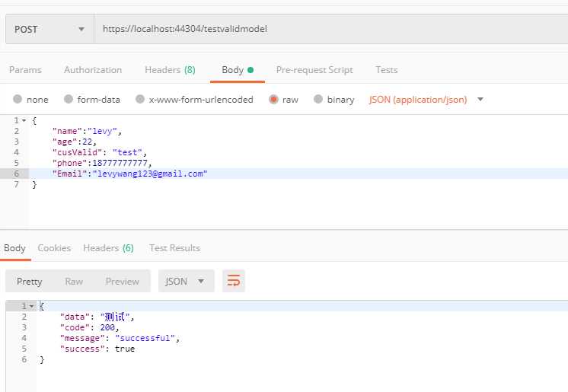Select the binary body type
This screenshot has height=392, width=568.
(333, 99)
